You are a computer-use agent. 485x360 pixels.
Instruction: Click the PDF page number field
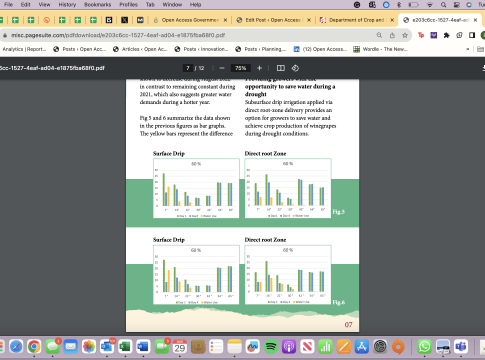(x=188, y=68)
